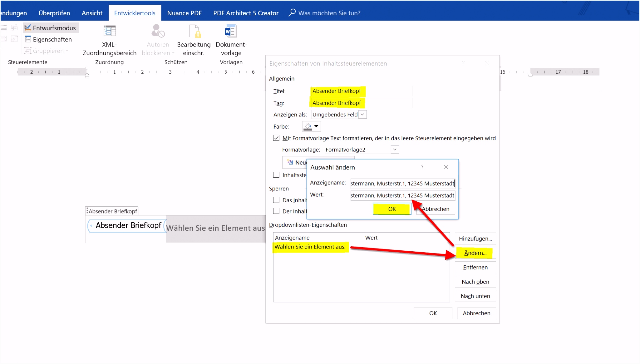Switch to the Überprüfen tab

tap(54, 13)
